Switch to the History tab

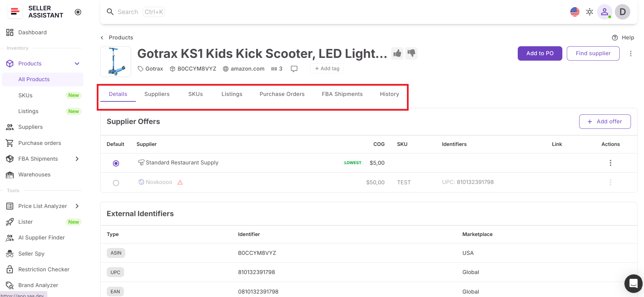click(389, 94)
